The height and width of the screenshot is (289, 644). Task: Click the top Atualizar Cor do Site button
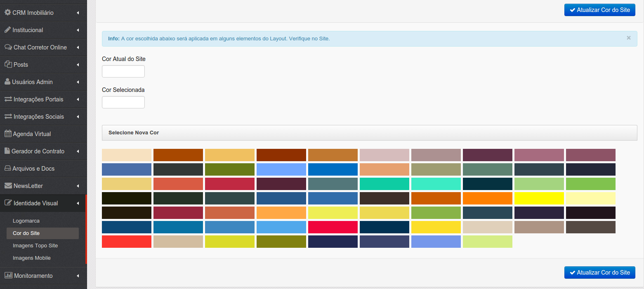point(600,10)
